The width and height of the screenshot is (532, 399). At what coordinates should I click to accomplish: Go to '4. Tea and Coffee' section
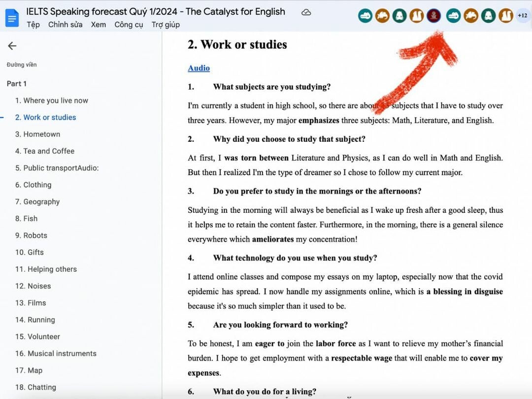click(x=44, y=151)
